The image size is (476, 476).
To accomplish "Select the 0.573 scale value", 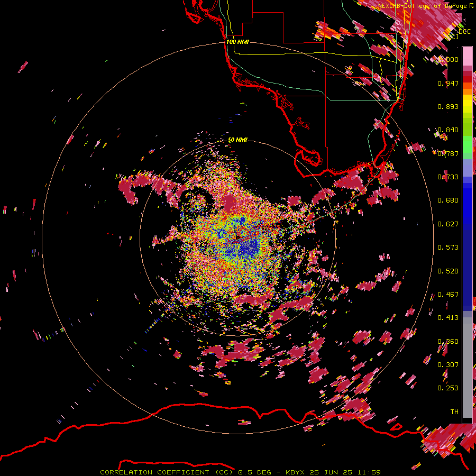I will (x=448, y=248).
